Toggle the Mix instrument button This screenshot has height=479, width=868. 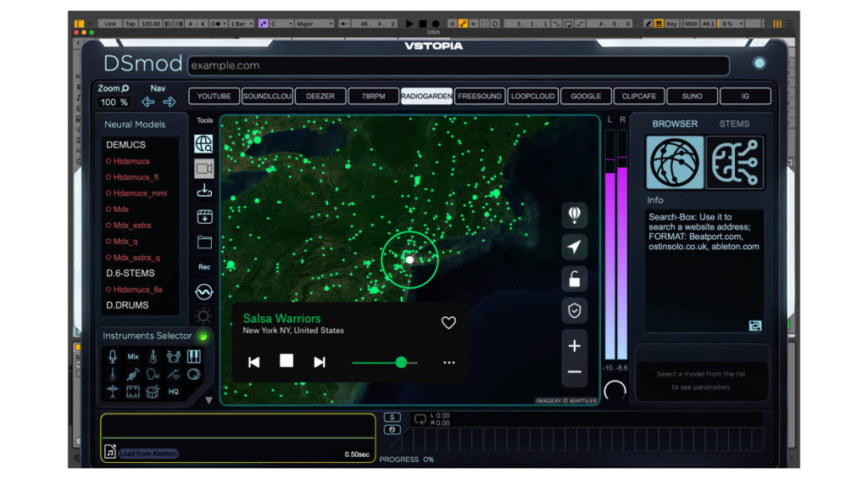[133, 357]
